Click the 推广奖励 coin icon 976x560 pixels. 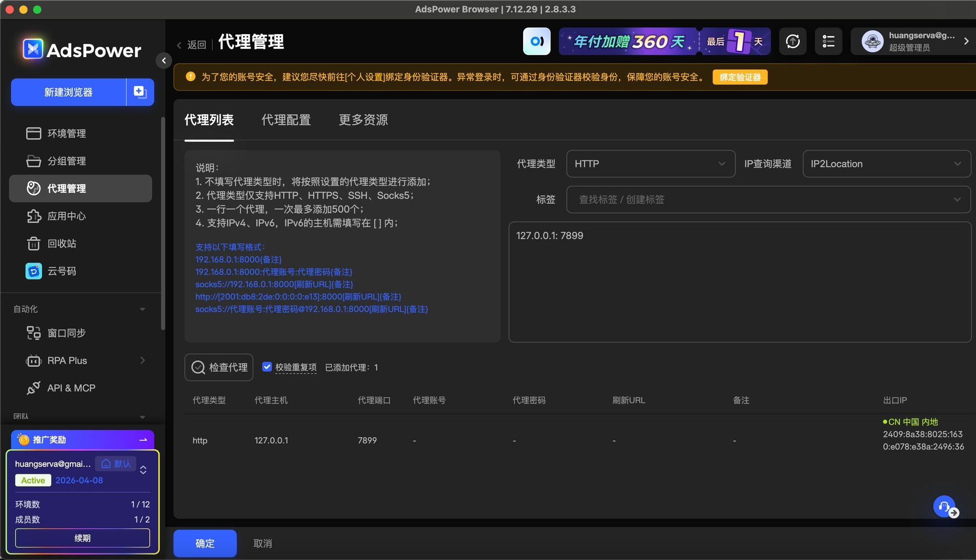[x=23, y=440]
